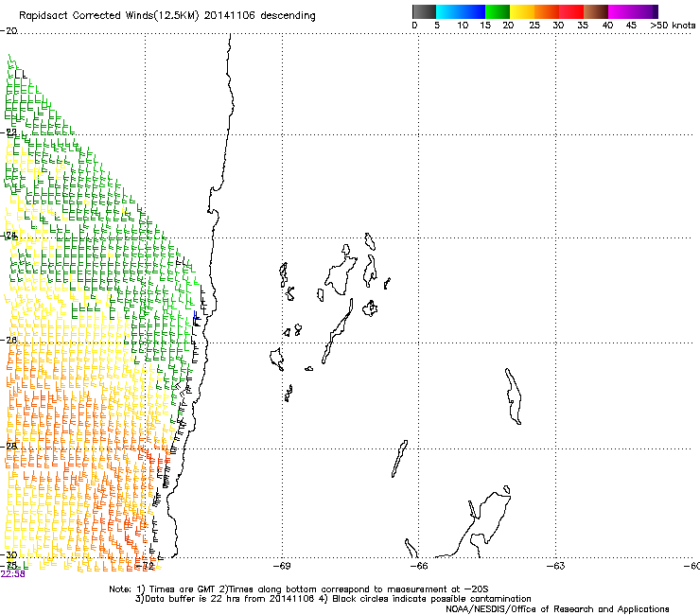The width and height of the screenshot is (700, 615).
Task: Click the green 15-20 knots color band
Action: pos(498,11)
